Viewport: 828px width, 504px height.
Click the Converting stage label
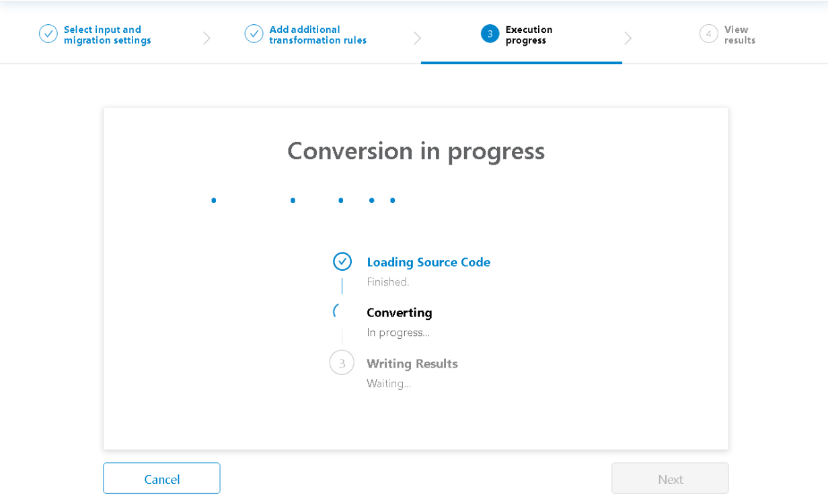(x=399, y=312)
